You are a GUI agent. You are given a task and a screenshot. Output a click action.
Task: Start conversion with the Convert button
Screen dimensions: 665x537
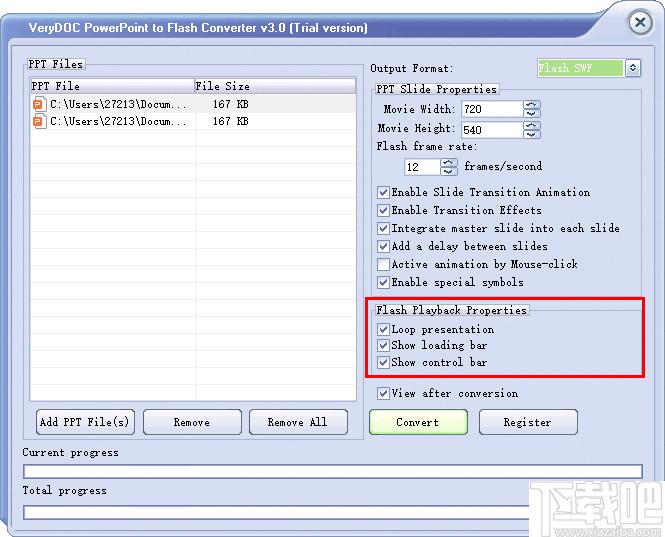pyautogui.click(x=418, y=422)
